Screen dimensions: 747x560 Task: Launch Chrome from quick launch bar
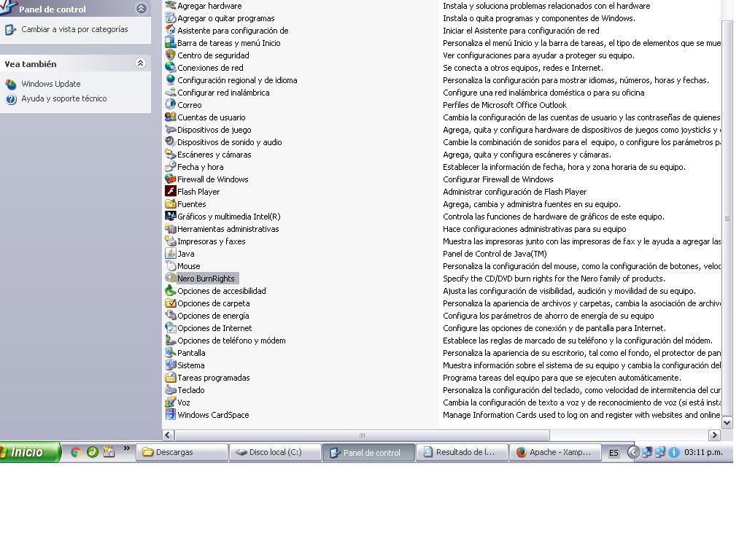[75, 452]
